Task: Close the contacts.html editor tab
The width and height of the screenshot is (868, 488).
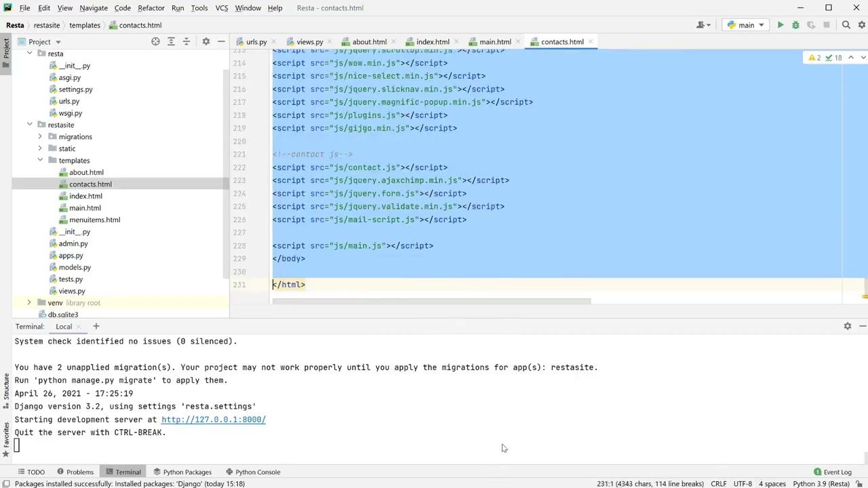Action: 591,41
